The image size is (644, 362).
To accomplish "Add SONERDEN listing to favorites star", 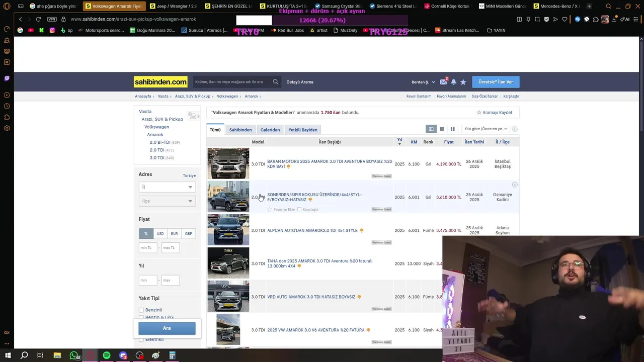I will tap(270, 209).
